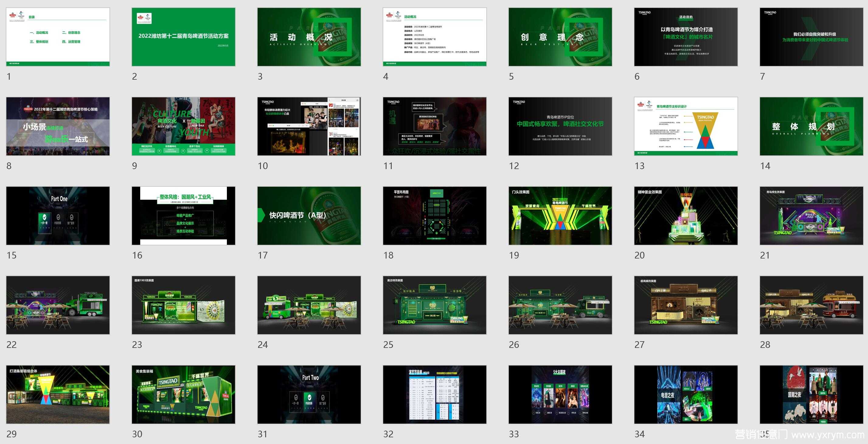Image resolution: width=868 pixels, height=444 pixels.
Task: Open slide 3 titled 活动概况
Action: point(309,37)
